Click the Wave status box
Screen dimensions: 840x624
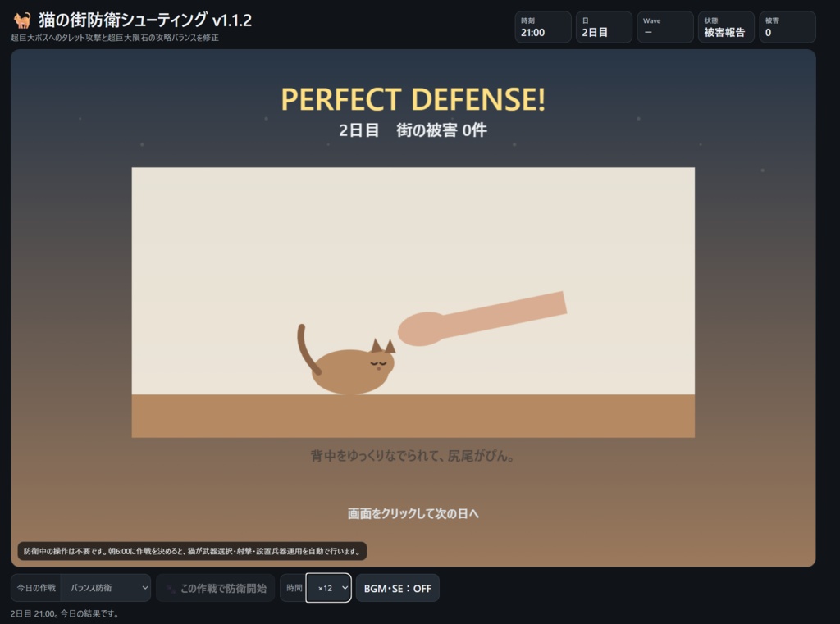point(664,27)
